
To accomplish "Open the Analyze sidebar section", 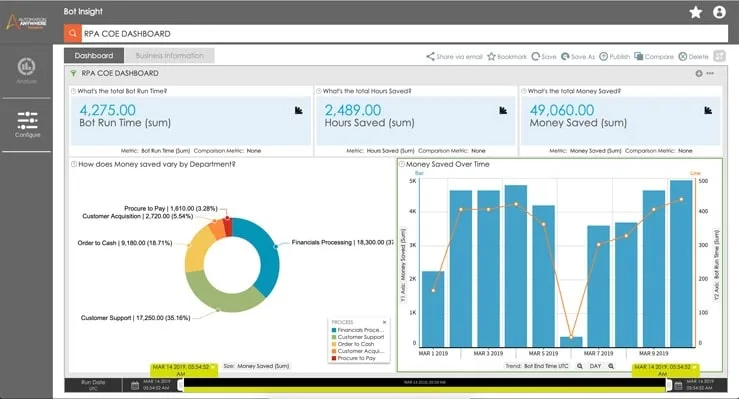I will pyautogui.click(x=26, y=71).
